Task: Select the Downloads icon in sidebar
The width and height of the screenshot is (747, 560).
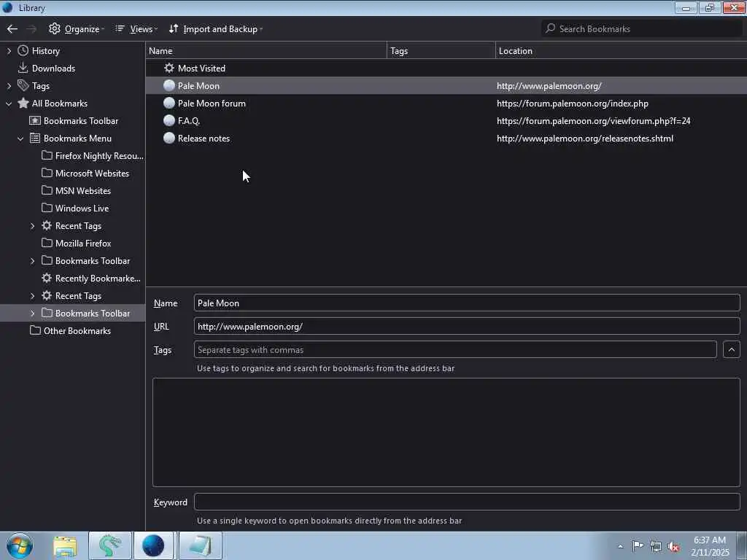Action: [x=23, y=68]
